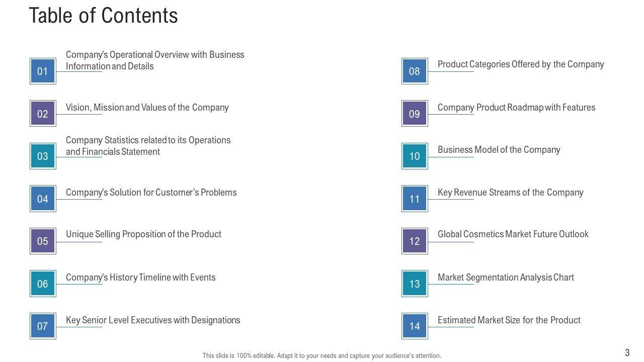Click the teal 03 number box
The width and height of the screenshot is (644, 362).
pos(43,156)
